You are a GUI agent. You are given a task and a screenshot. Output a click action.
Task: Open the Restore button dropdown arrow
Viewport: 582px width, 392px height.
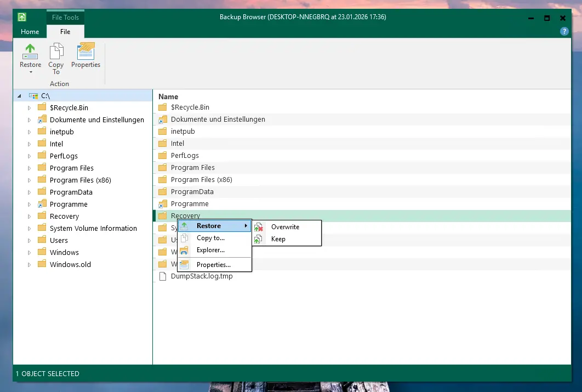[x=31, y=72]
